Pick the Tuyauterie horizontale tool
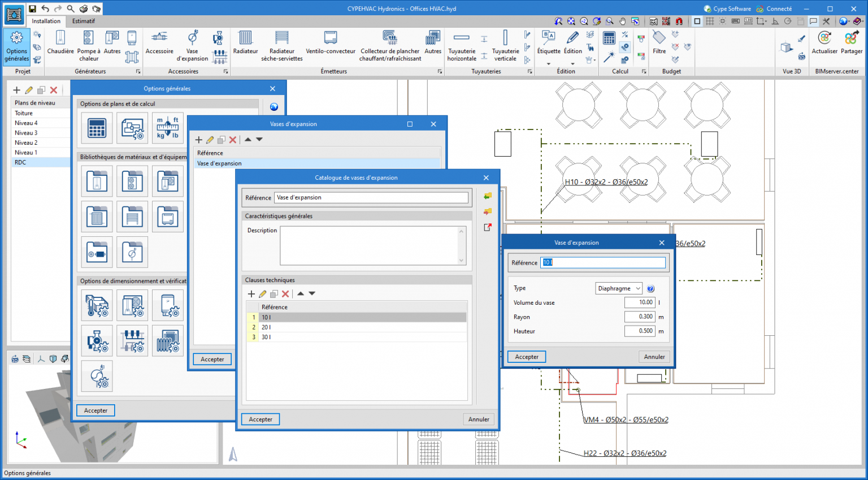This screenshot has width=868, height=480. (462, 46)
